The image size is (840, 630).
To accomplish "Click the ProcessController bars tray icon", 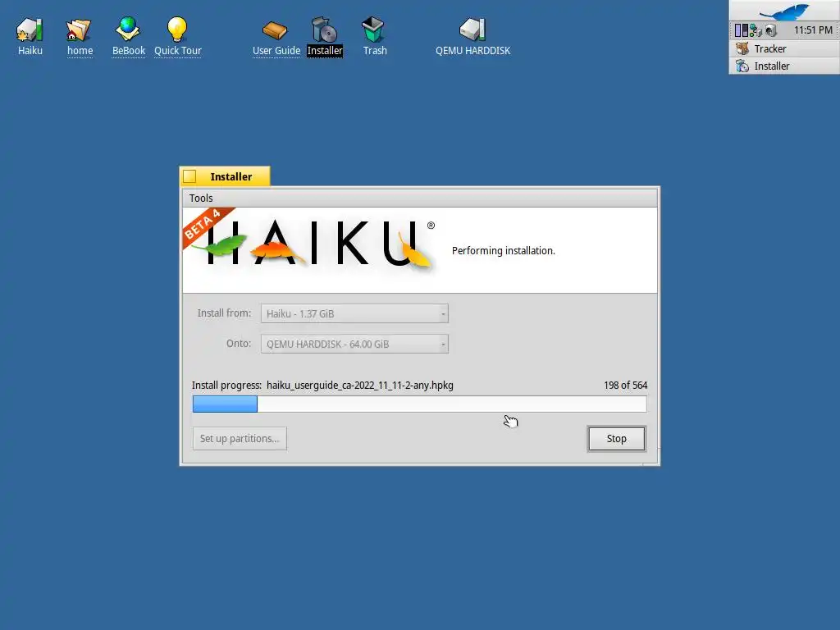I will [742, 30].
